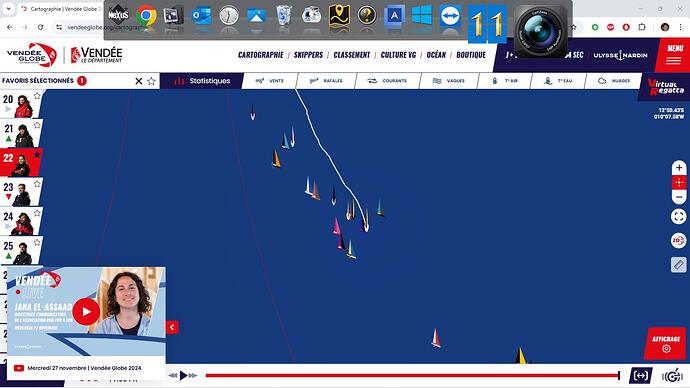Open Chrome from the Nexus dock
Viewport: 690px width, 388px height.
[147, 17]
